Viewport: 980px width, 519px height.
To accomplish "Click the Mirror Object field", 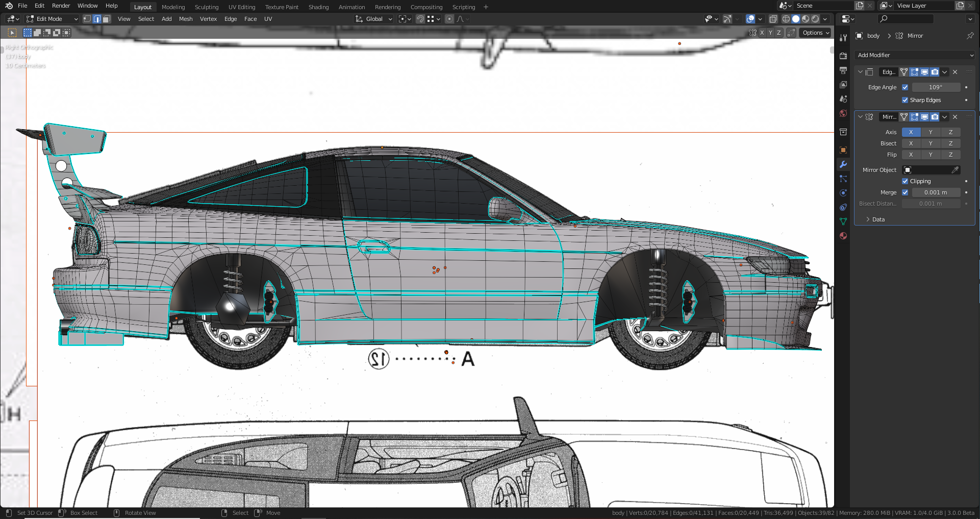I will click(x=931, y=170).
